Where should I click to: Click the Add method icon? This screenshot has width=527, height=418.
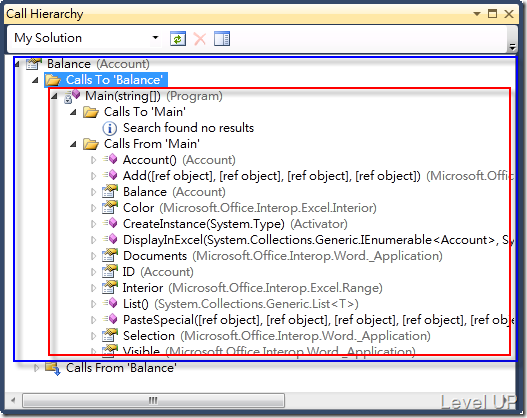pyautogui.click(x=110, y=175)
